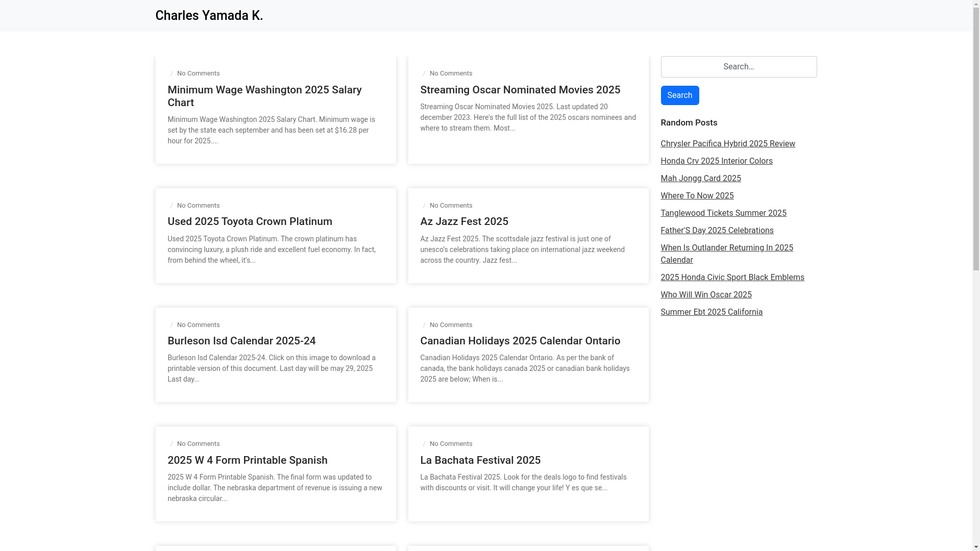Visit Tanglewood Tickets Summer 2025 link

click(723, 213)
